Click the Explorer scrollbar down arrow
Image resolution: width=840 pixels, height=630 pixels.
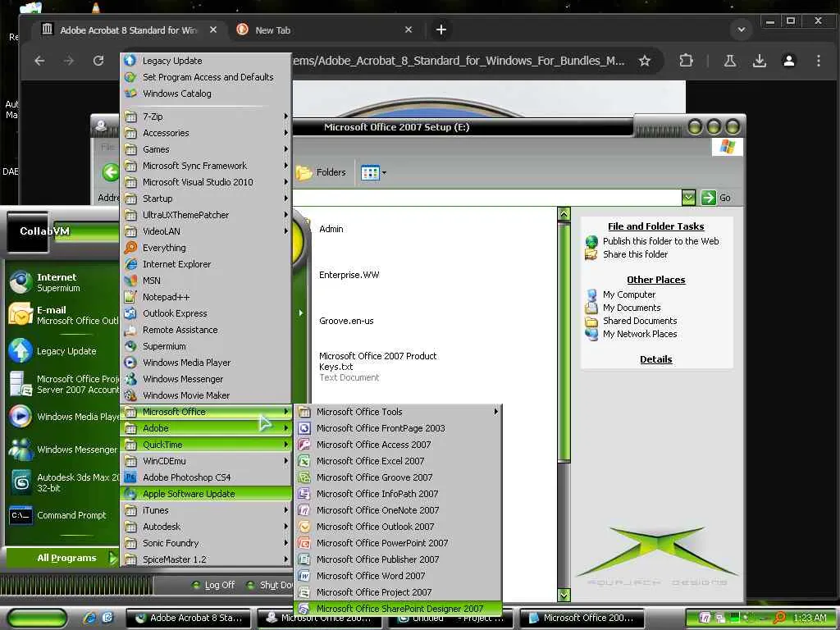pyautogui.click(x=564, y=595)
